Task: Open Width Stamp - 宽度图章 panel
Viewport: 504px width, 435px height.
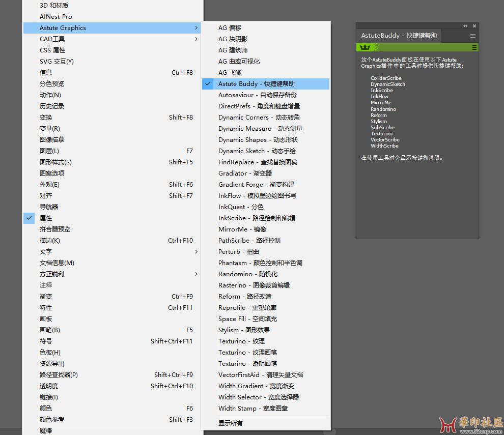Action: (266, 409)
